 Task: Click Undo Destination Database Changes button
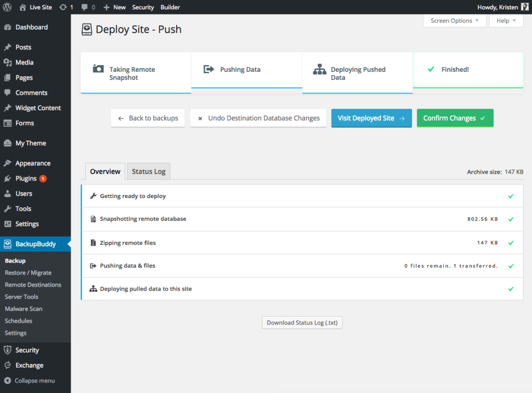(259, 118)
